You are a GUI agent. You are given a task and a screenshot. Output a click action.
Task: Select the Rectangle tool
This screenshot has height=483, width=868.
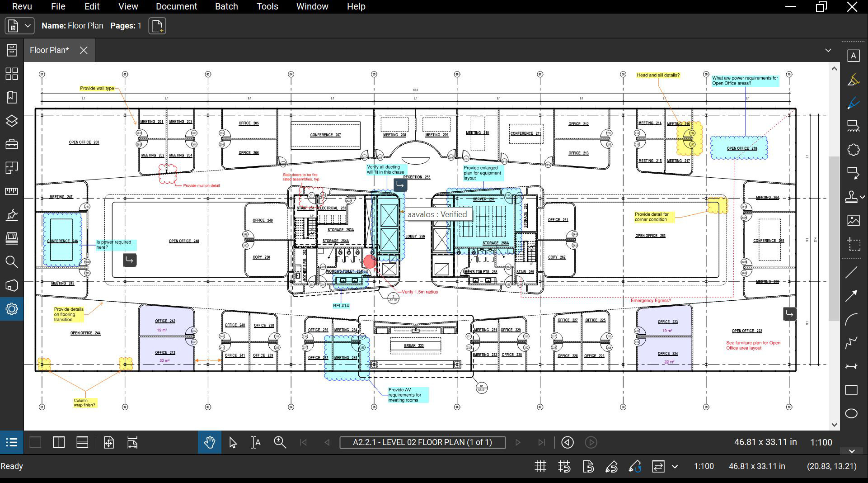[851, 390]
